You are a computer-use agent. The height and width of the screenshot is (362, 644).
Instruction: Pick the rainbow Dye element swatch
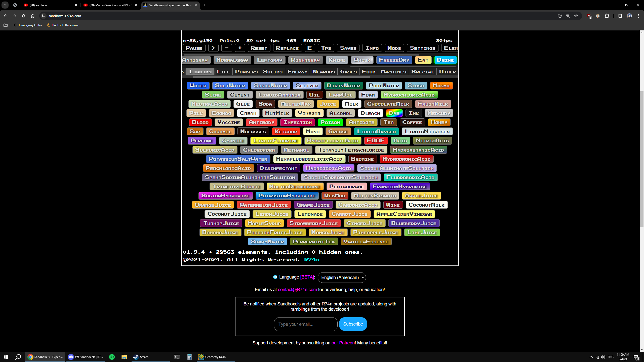394,113
